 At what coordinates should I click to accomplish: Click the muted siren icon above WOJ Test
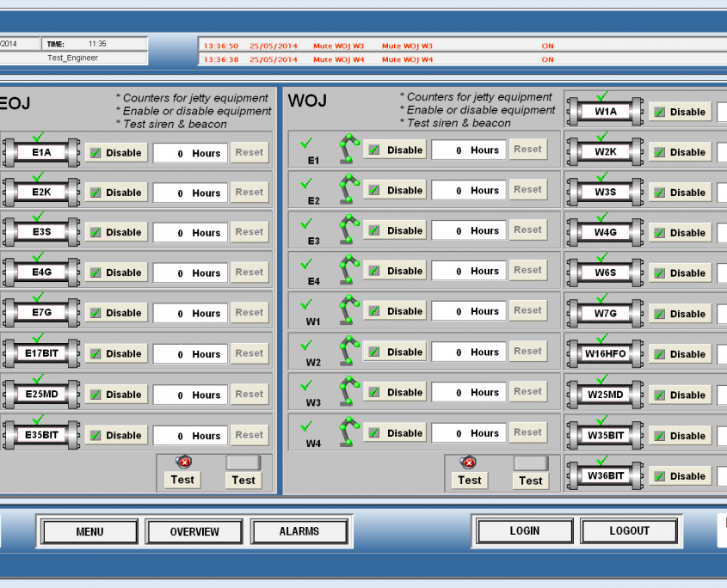(x=468, y=462)
